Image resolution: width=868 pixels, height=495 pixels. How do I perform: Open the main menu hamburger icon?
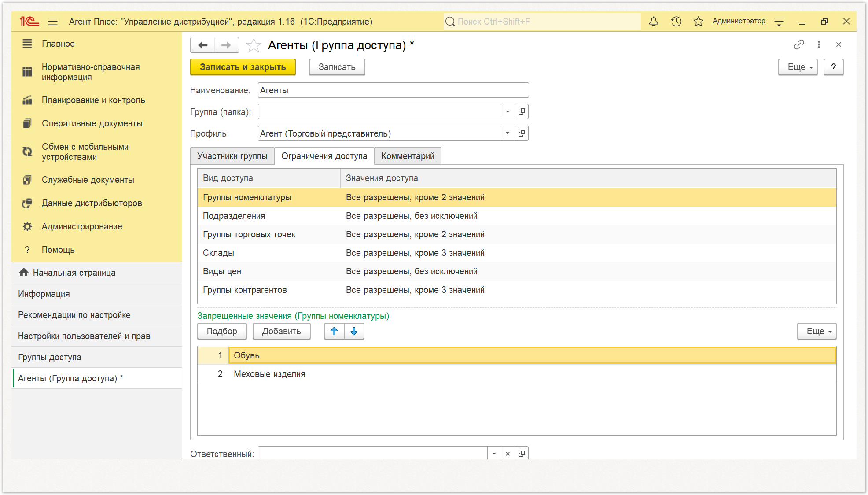tap(53, 21)
